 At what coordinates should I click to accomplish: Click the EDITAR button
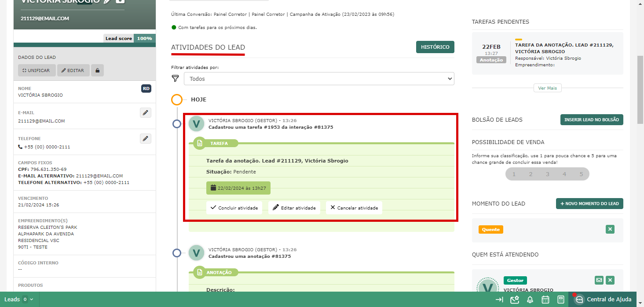coord(73,70)
